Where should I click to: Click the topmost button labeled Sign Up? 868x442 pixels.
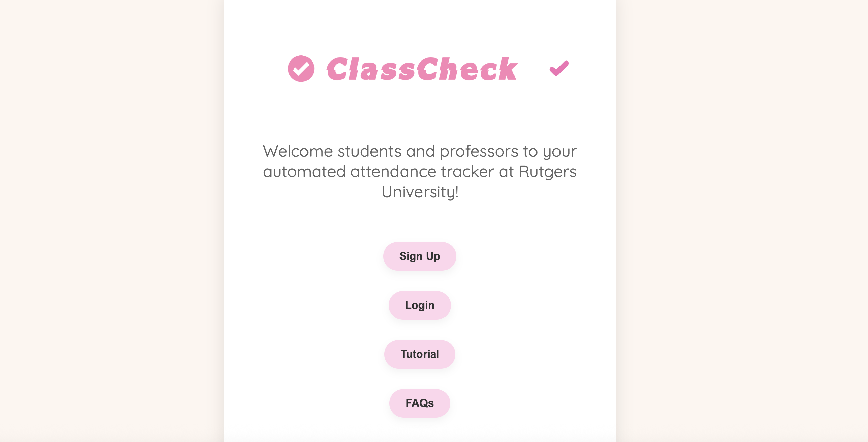419,256
